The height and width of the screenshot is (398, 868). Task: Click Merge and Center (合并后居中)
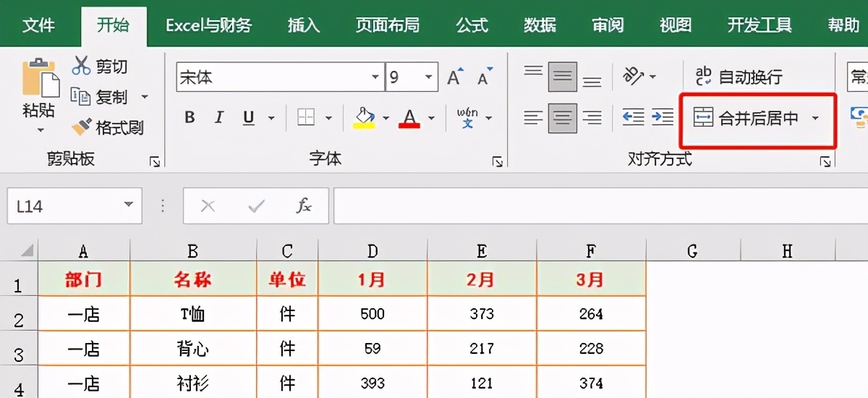pyautogui.click(x=746, y=118)
